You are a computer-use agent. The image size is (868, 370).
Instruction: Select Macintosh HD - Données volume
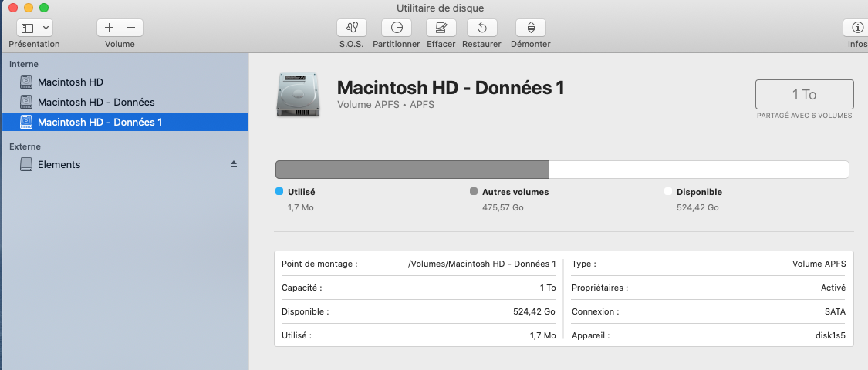pos(96,102)
